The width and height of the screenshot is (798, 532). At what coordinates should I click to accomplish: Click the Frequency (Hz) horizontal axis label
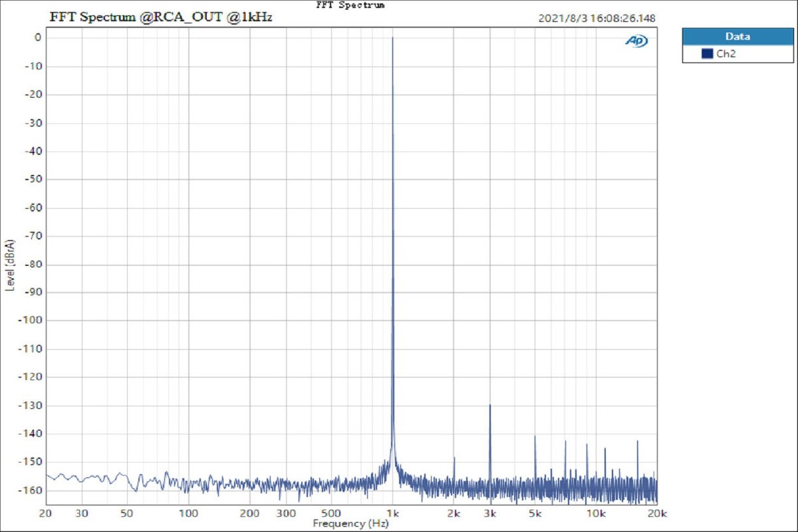[349, 523]
